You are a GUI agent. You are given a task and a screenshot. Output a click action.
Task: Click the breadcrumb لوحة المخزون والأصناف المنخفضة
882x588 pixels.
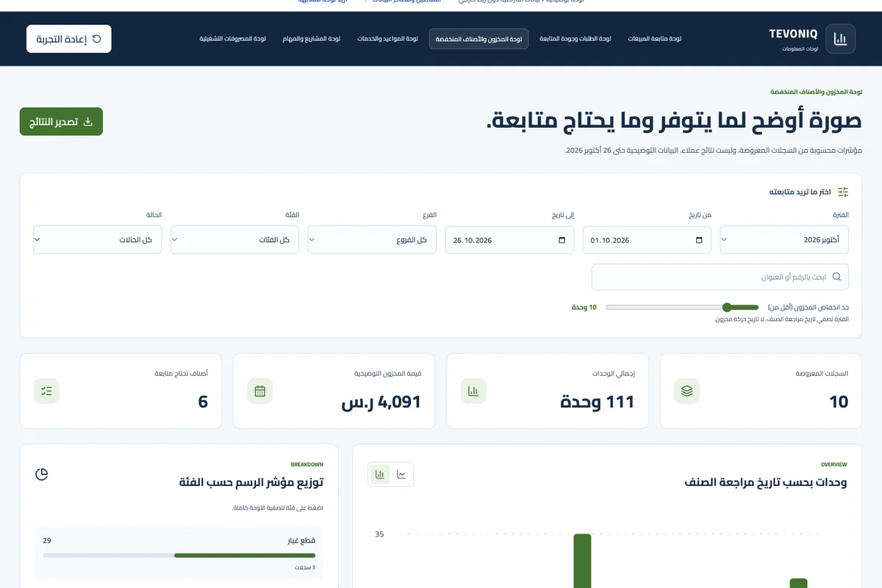816,92
